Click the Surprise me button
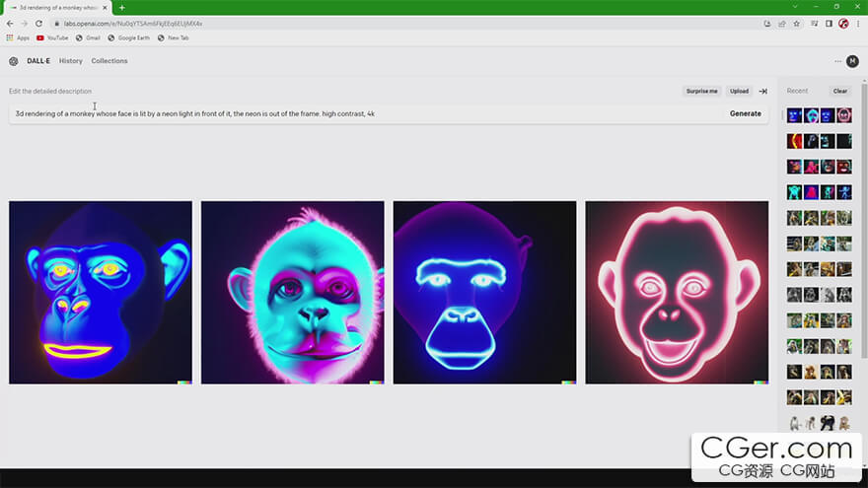Viewport: 868px width, 488px height. pyautogui.click(x=701, y=91)
